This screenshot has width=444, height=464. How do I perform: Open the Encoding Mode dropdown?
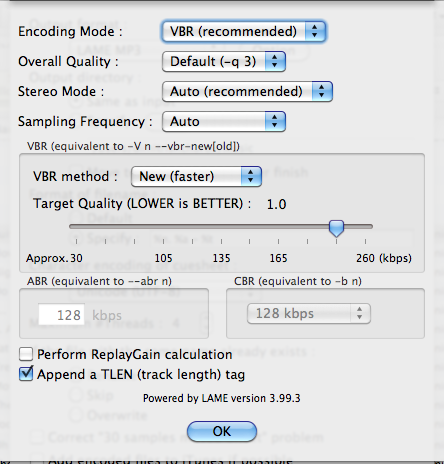[x=244, y=32]
